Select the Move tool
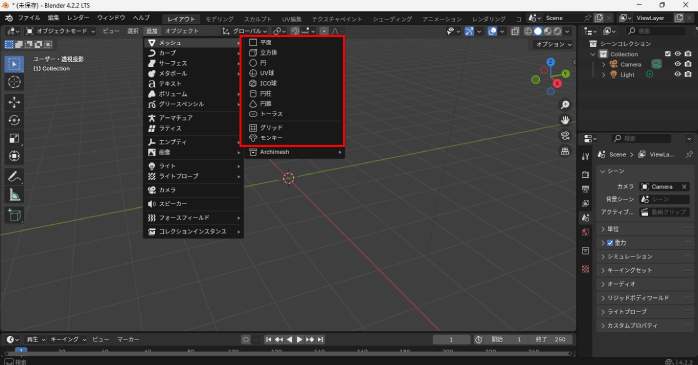Viewport: 698px width, 365px height. tap(14, 102)
